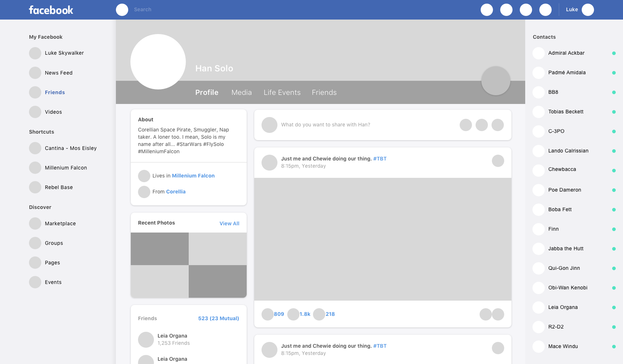Click Lando Calrissian's contact avatar

pos(539,151)
